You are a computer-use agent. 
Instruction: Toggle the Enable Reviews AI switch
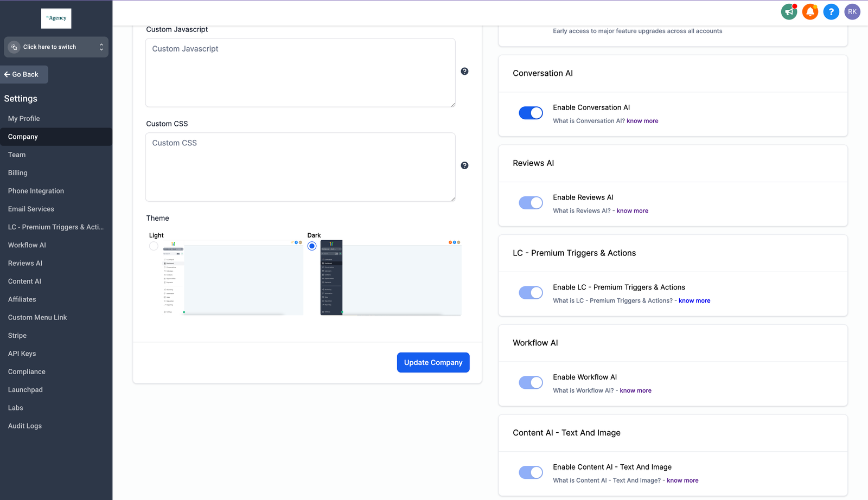[x=531, y=203]
